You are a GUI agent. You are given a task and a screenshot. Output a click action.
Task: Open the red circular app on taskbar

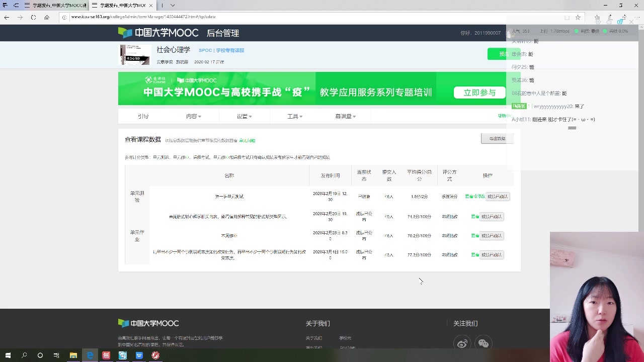pyautogui.click(x=156, y=355)
